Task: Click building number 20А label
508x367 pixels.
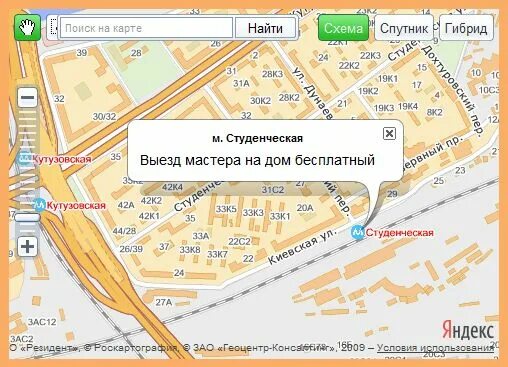Action: coord(305,208)
